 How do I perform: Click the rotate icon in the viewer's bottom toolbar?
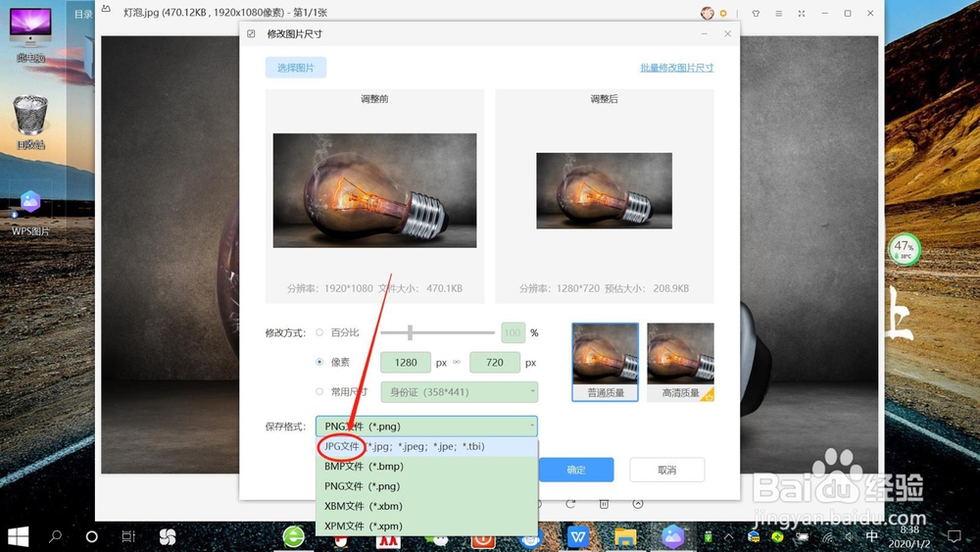click(570, 504)
